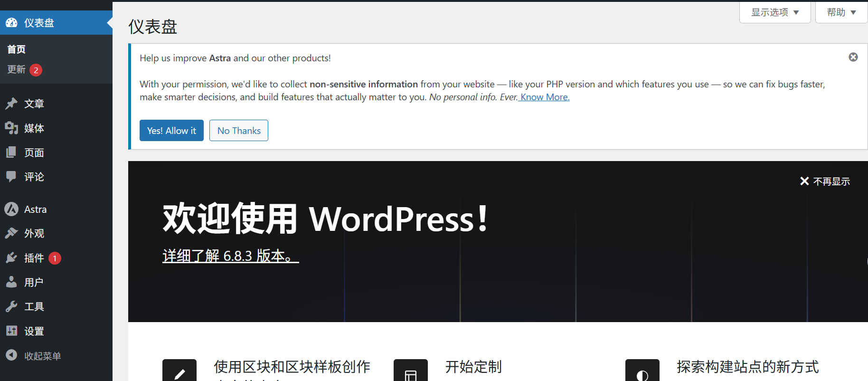
Task: Click the red badge showing 2 updates
Action: tap(36, 70)
